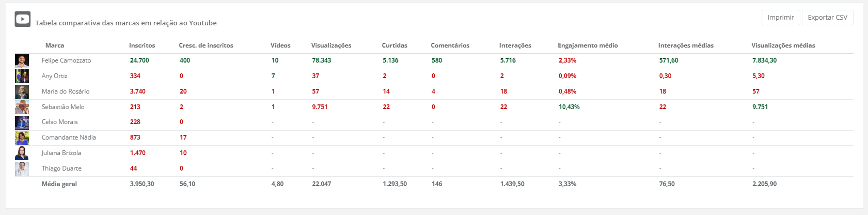
Task: Sort by Engajamento médio header
Action: click(x=588, y=45)
